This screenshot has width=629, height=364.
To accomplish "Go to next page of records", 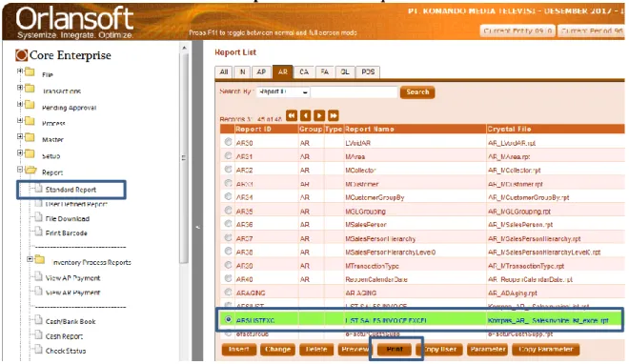I will 319,116.
